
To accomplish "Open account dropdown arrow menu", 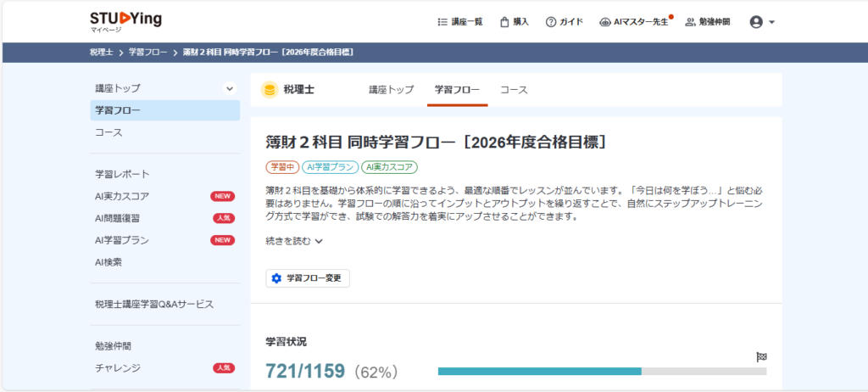I will click(x=772, y=23).
